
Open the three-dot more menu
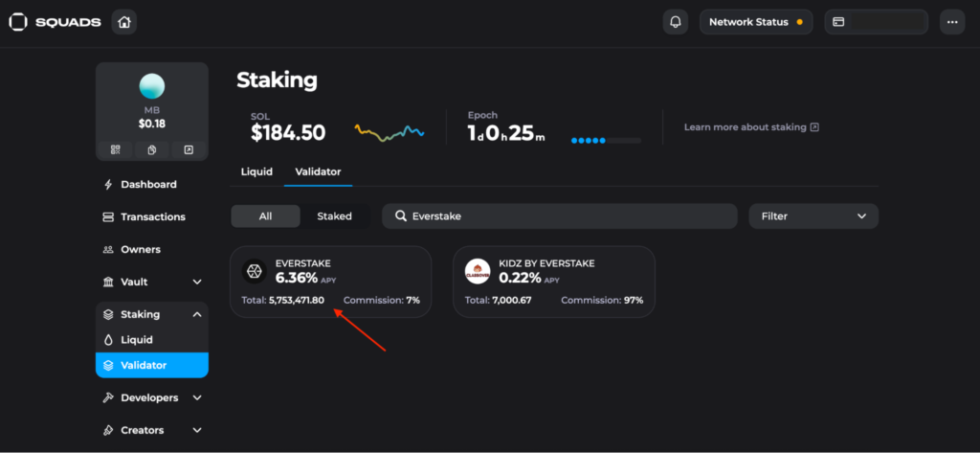point(952,22)
